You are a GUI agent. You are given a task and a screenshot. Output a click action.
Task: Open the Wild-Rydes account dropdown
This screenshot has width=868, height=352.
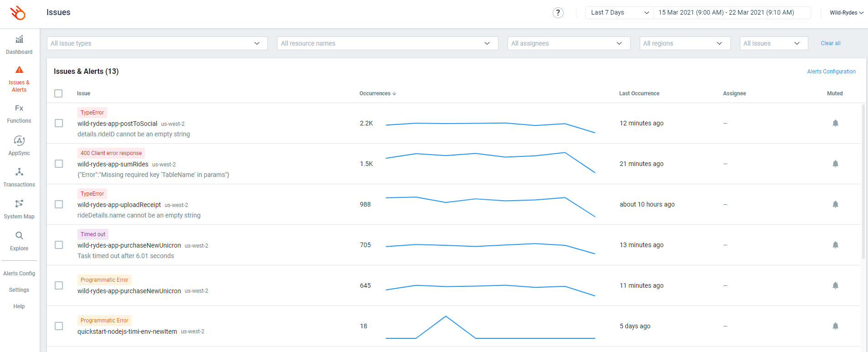click(x=847, y=13)
